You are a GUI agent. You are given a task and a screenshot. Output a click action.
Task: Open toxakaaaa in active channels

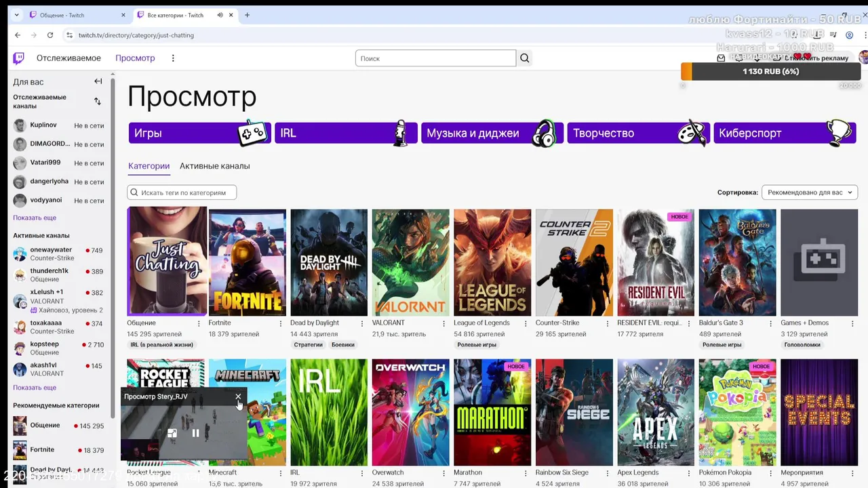(x=58, y=327)
